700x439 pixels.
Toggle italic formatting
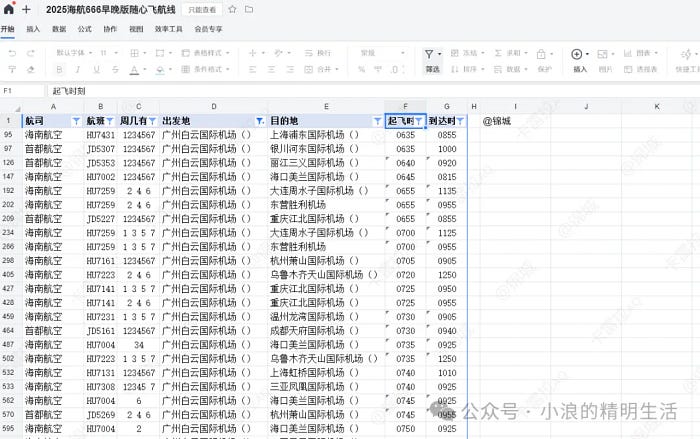pyautogui.click(x=78, y=69)
